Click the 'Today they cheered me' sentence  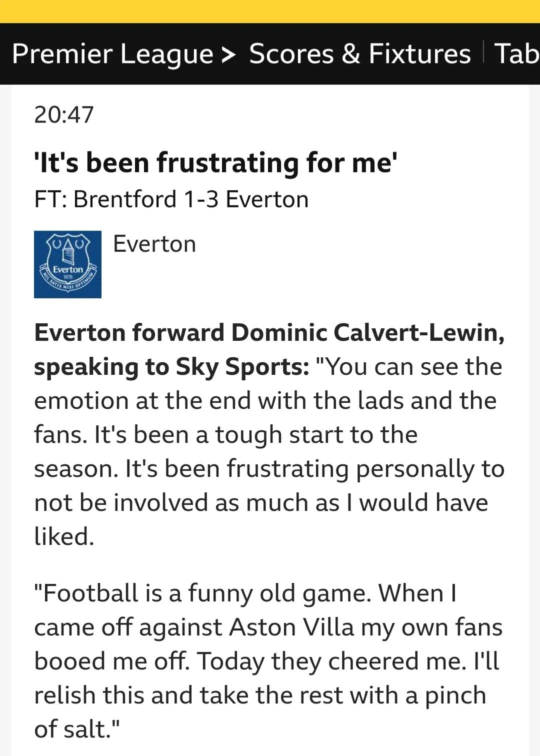point(333,661)
